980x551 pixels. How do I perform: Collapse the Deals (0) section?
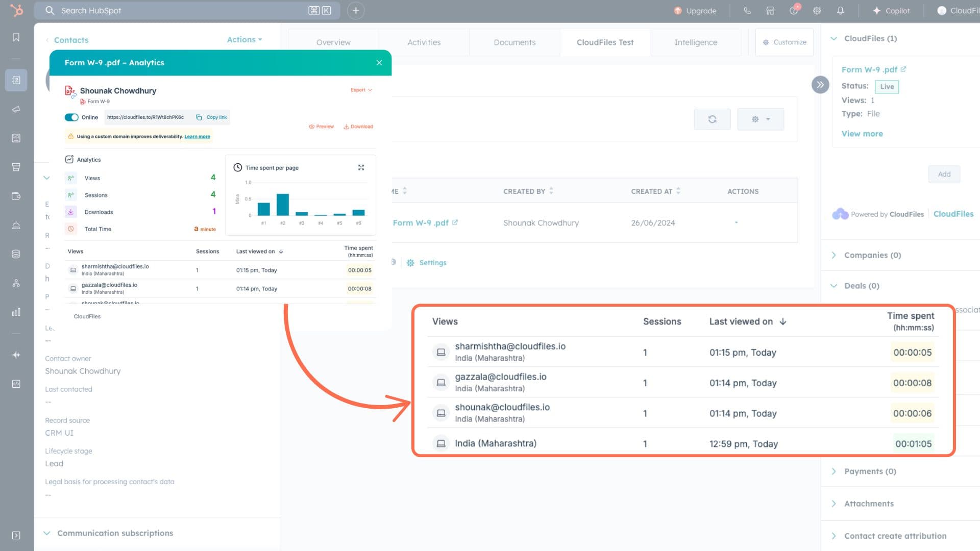point(834,286)
